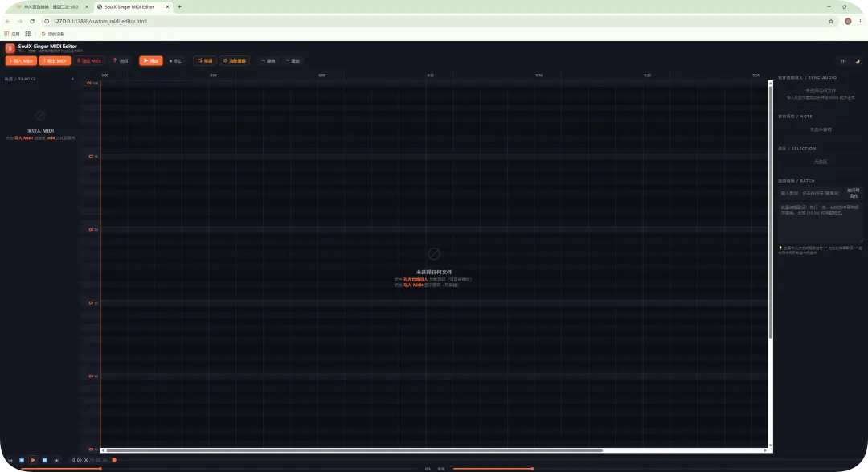
Task: Click the orange Import MIDI link in the center message
Action: (x=413, y=285)
